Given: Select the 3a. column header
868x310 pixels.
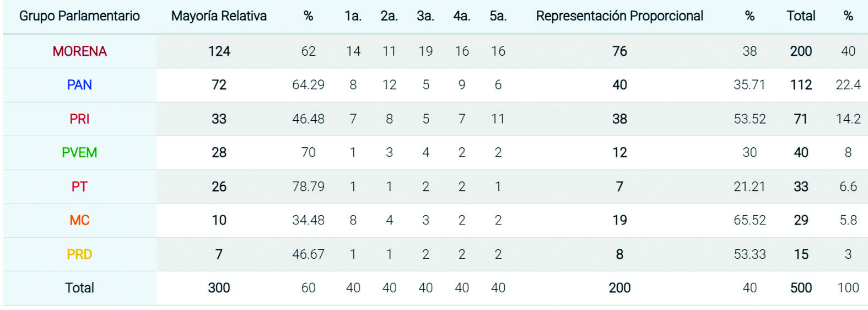Looking at the screenshot, I should click(425, 16).
